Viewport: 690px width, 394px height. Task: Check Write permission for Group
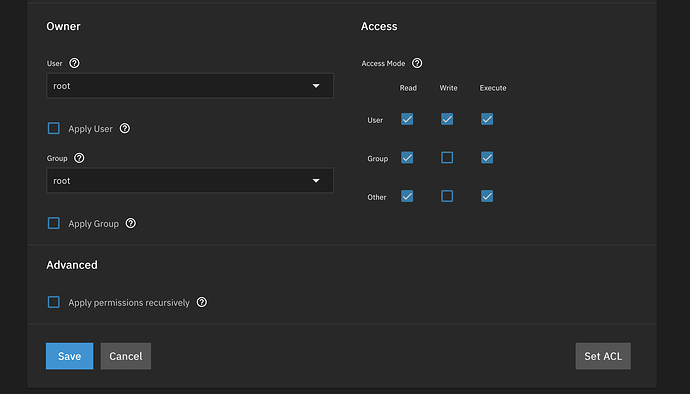[447, 158]
